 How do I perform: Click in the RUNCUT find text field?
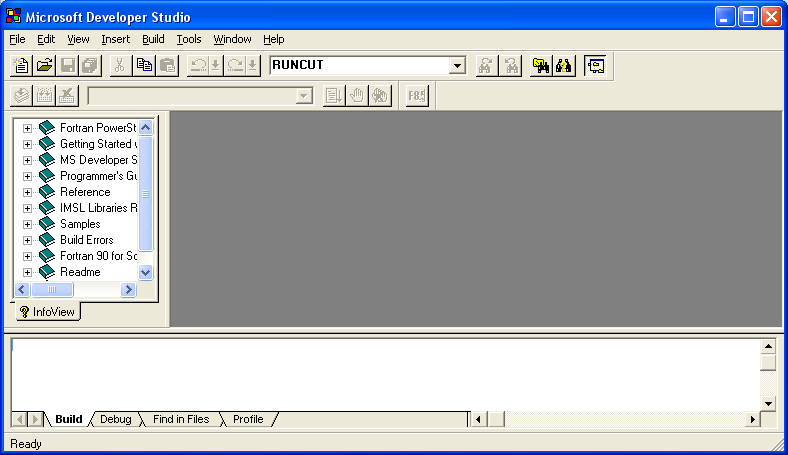tap(359, 65)
